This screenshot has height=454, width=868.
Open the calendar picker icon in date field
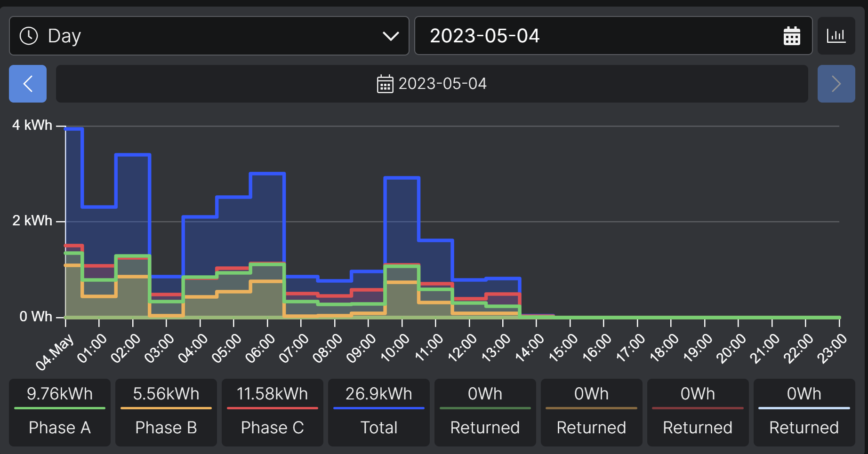pos(791,36)
